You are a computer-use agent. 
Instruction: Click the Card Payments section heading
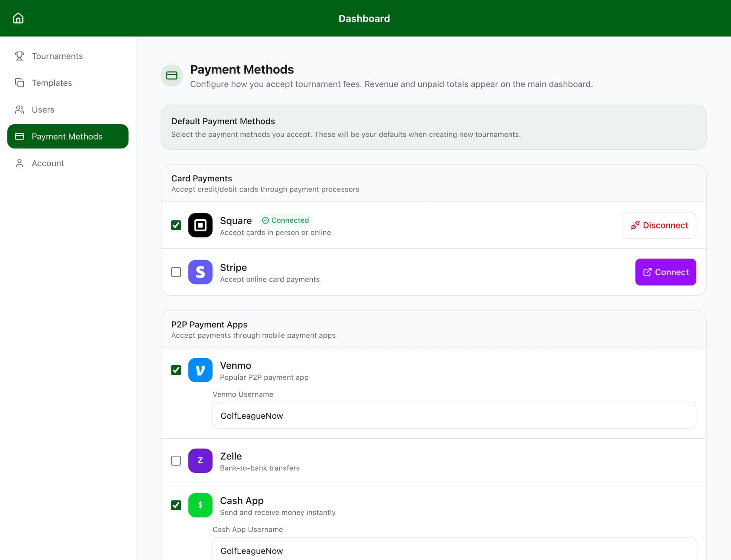click(202, 179)
